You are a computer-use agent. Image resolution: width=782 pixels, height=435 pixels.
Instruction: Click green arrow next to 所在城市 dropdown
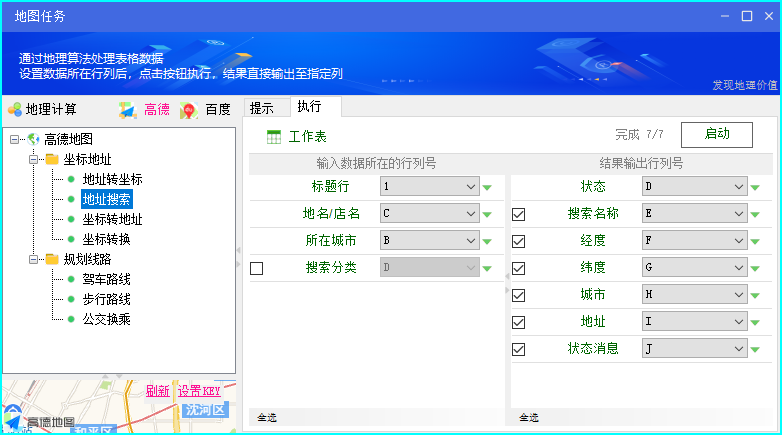coord(487,241)
